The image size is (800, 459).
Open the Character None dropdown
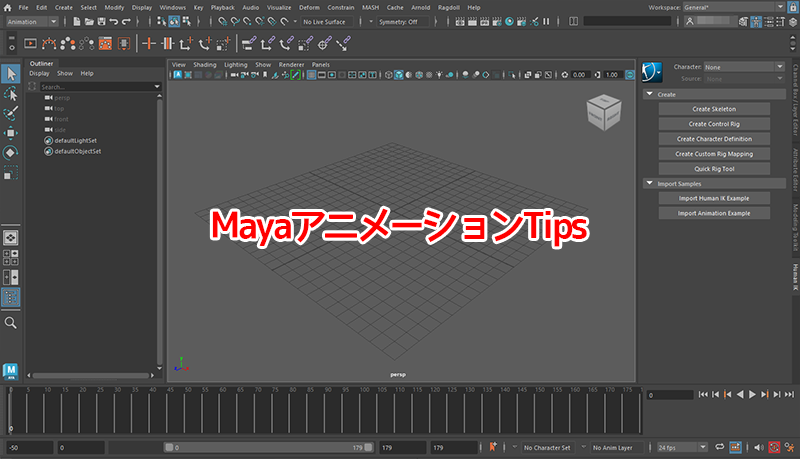(744, 67)
